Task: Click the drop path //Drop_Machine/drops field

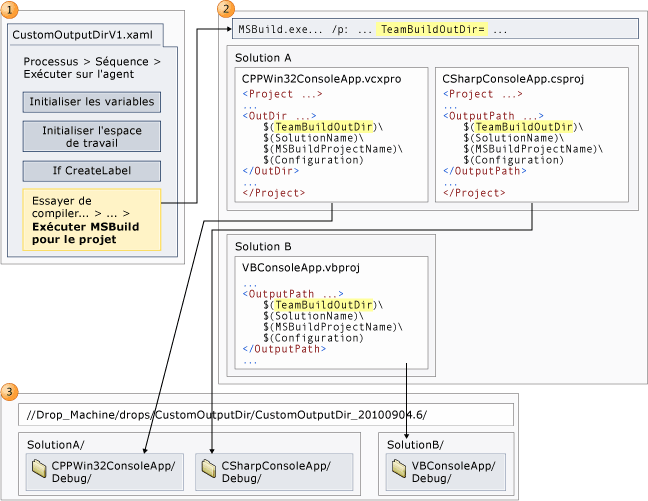Action: tap(266, 415)
